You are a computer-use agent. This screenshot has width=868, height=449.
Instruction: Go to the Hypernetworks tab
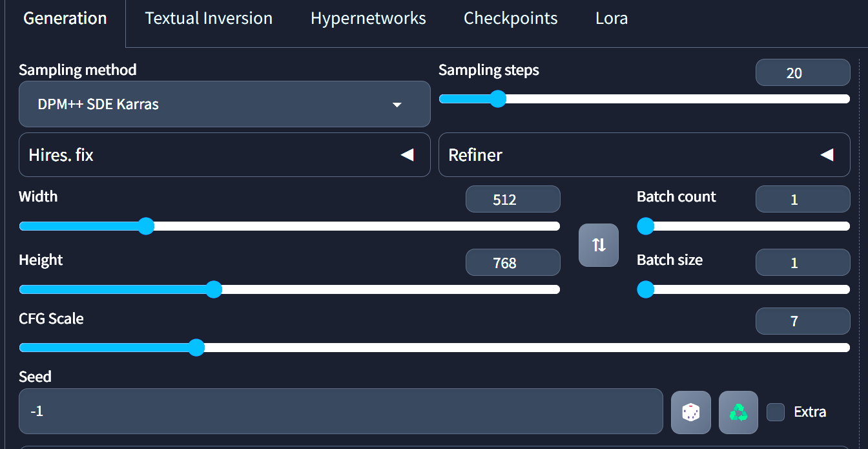click(x=367, y=18)
